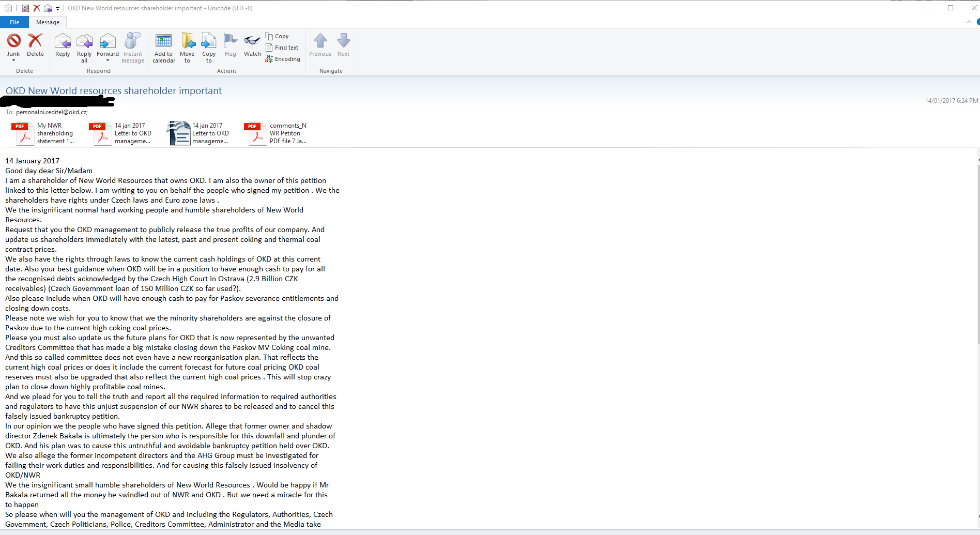Image resolution: width=980 pixels, height=535 pixels.
Task: Send an Instant message
Action: (133, 48)
